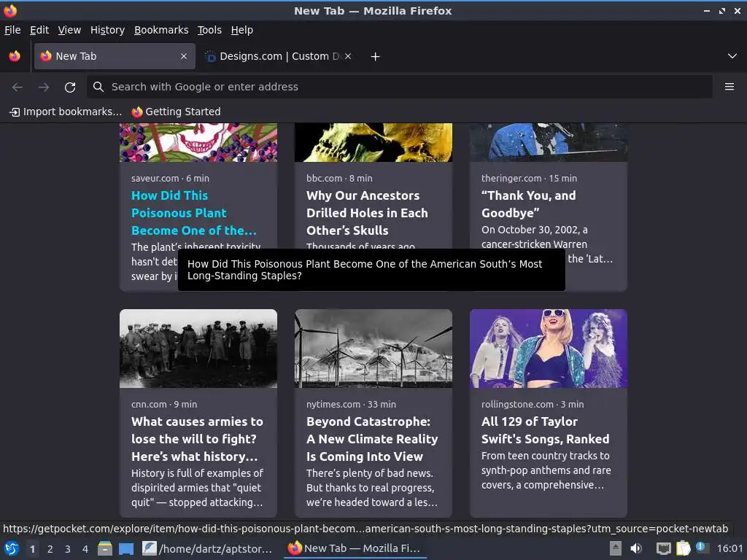Open the volume speaker tray icon
Image resolution: width=747 pixels, height=560 pixels.
point(636,548)
